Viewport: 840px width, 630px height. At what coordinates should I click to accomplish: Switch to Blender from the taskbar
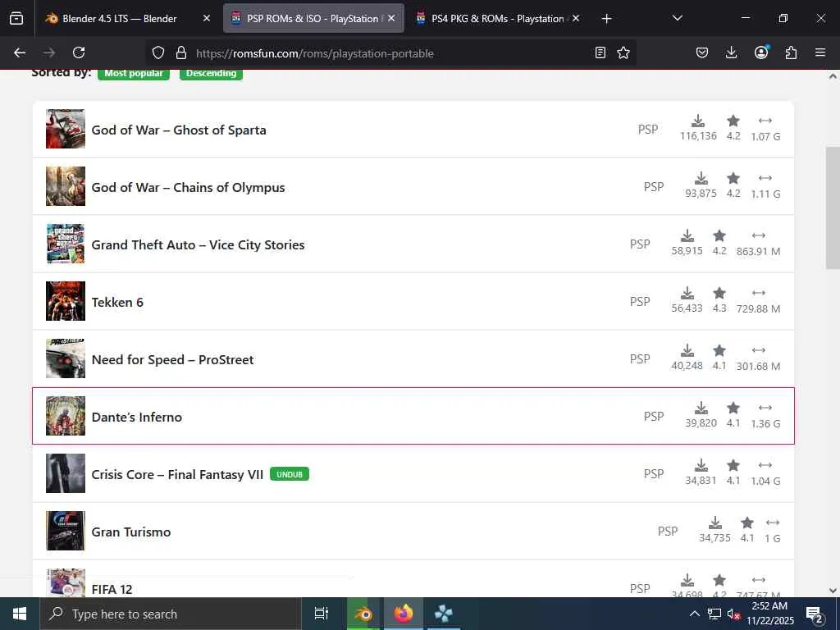(363, 614)
